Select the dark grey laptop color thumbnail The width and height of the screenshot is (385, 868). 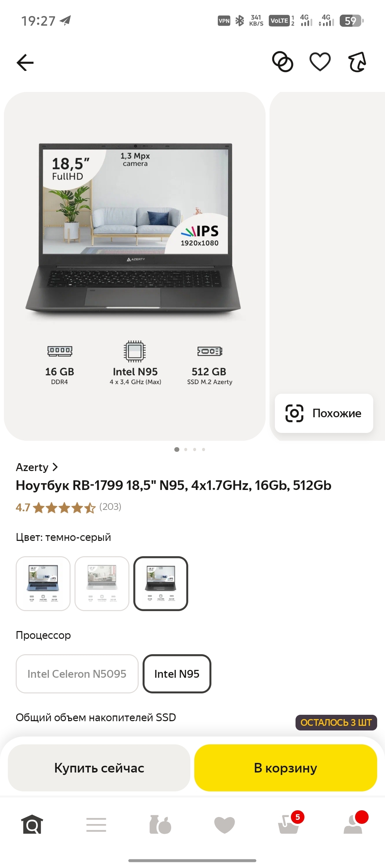161,584
